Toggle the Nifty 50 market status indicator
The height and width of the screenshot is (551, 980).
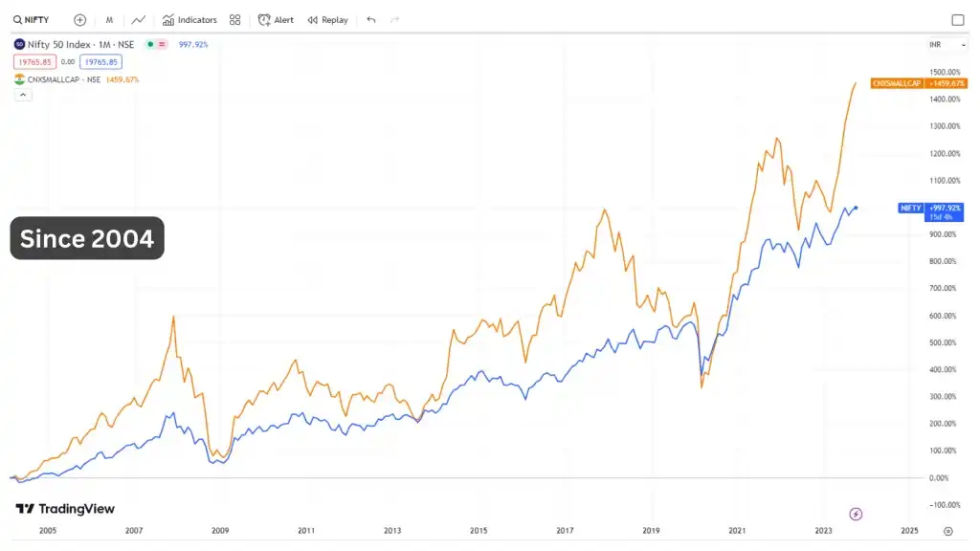pyautogui.click(x=149, y=45)
